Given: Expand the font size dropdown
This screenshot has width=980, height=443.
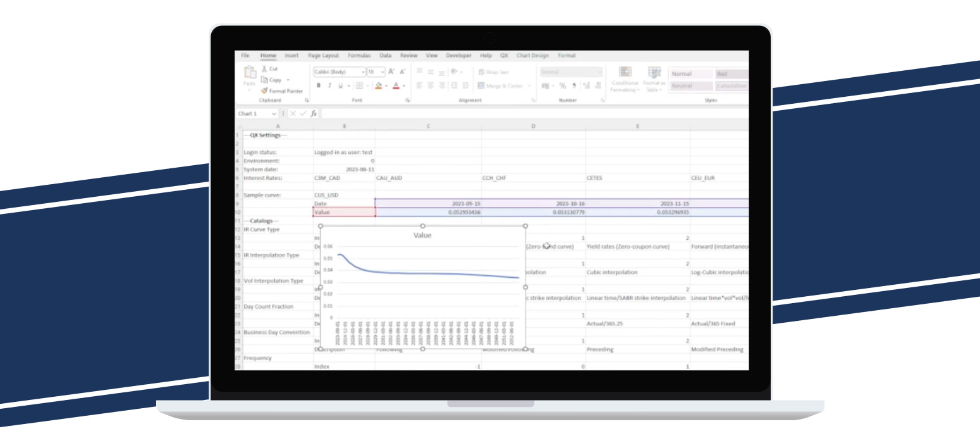Looking at the screenshot, I should [382, 72].
